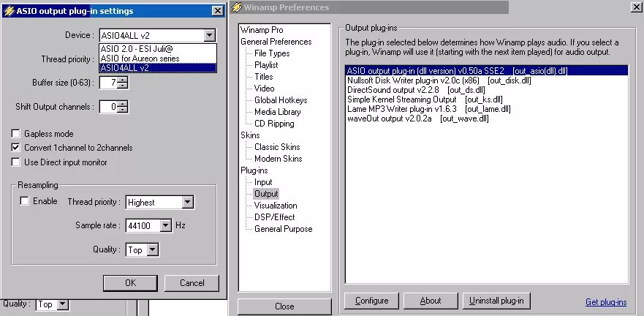Click the Shift Output channels value field

click(109, 107)
